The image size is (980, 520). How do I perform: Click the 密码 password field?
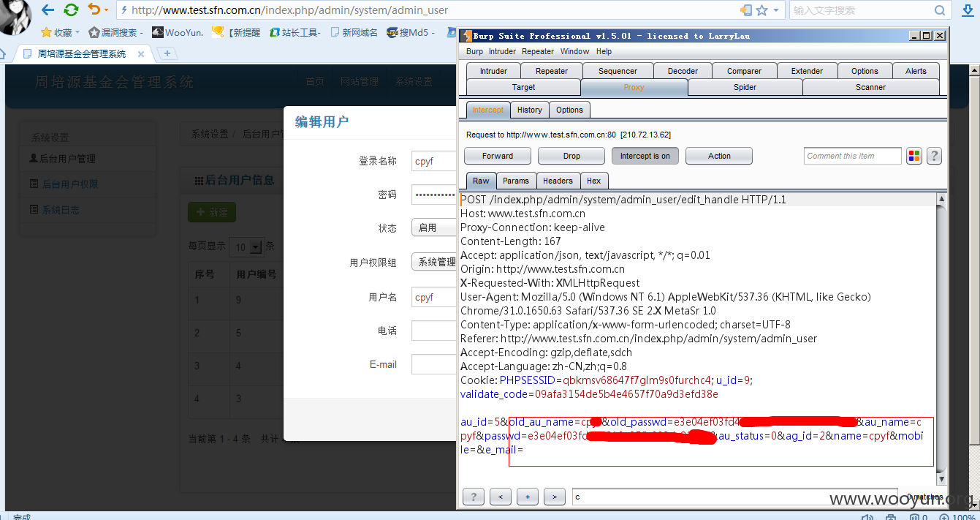tap(434, 195)
